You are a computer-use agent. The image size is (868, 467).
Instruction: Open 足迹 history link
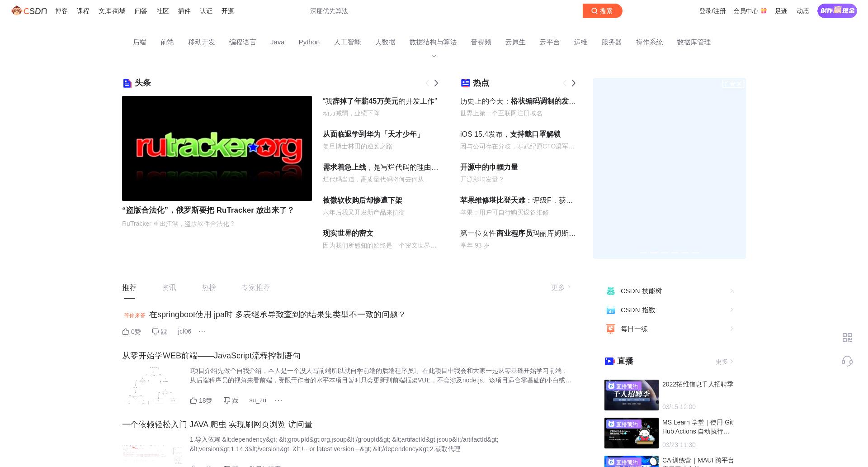(x=781, y=11)
